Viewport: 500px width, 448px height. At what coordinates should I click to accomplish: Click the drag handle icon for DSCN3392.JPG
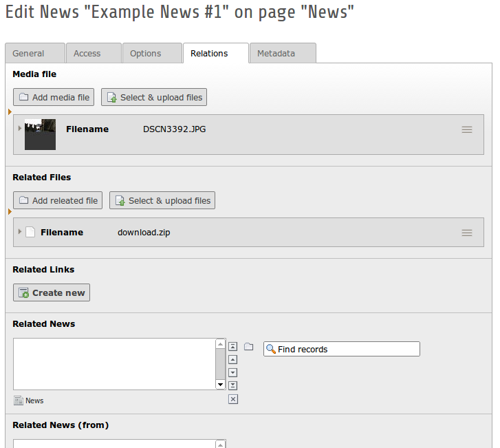point(467,129)
